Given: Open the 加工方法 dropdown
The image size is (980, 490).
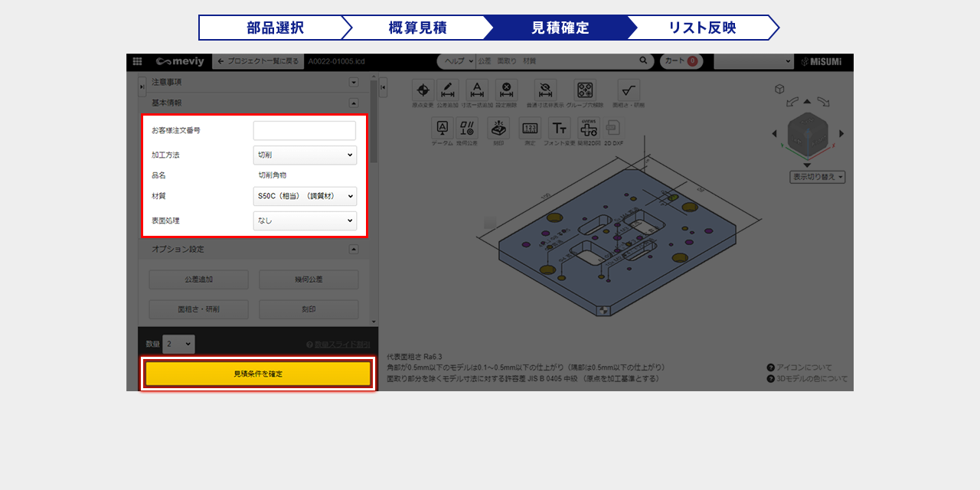Looking at the screenshot, I should coord(305,155).
